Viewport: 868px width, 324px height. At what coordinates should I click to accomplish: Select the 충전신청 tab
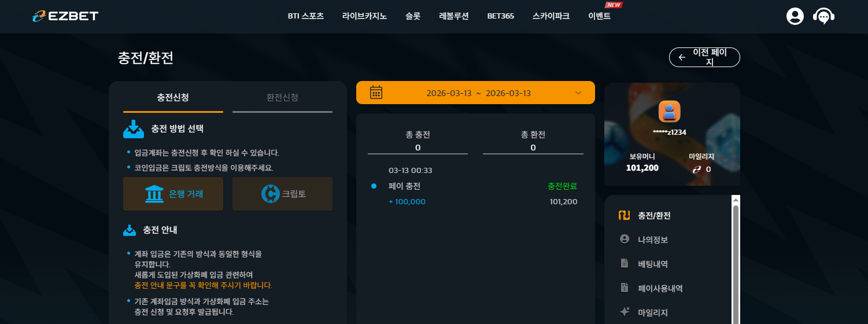coord(173,97)
